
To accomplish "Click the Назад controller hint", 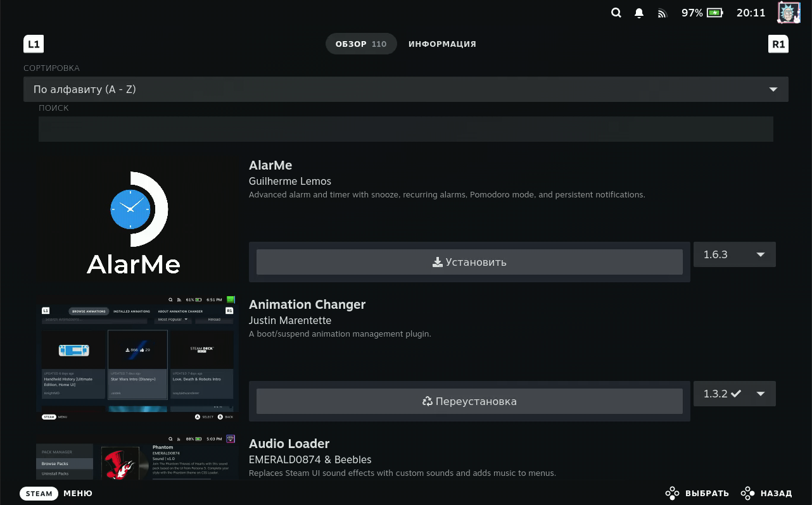I will [766, 493].
